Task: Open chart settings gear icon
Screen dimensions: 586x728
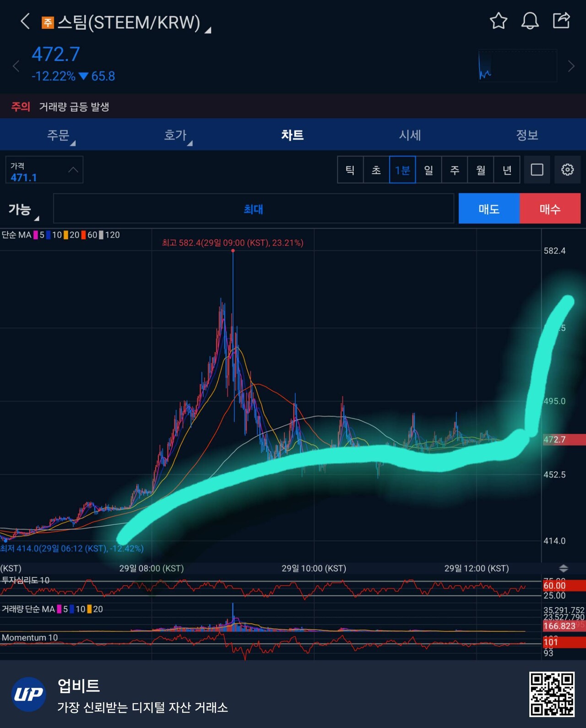Action: [567, 170]
